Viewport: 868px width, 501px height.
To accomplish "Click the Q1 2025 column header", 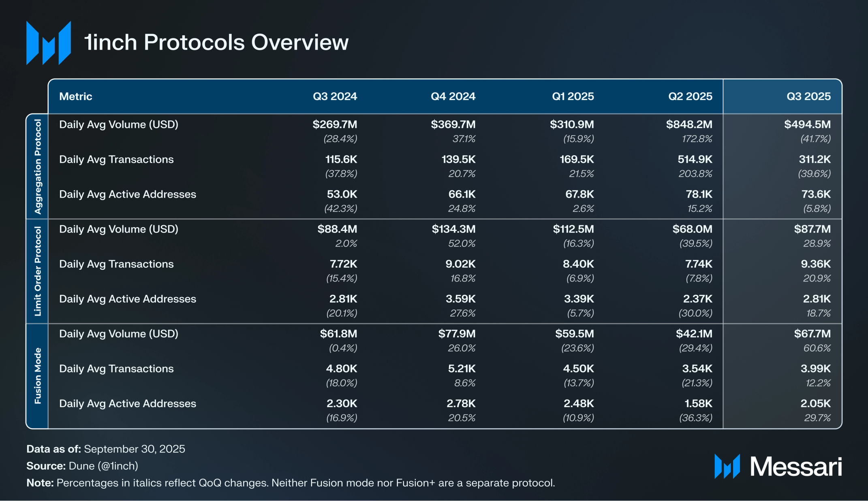I will tap(573, 96).
